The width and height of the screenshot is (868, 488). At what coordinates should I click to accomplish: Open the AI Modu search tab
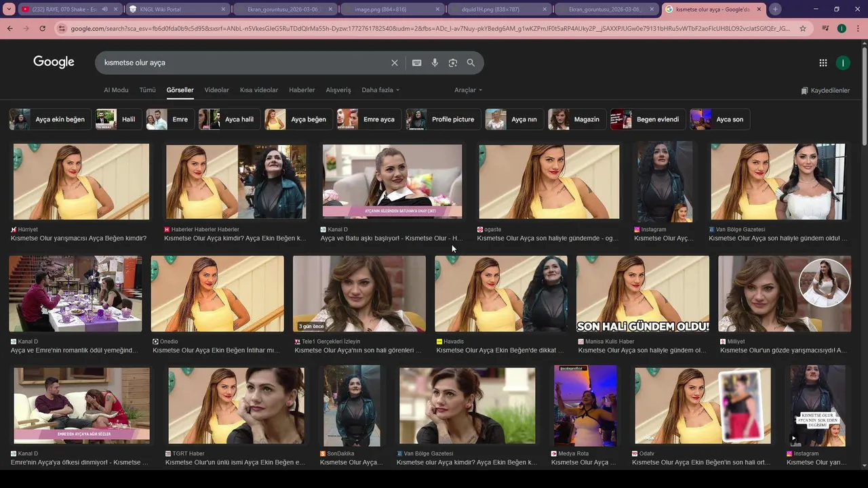116,90
